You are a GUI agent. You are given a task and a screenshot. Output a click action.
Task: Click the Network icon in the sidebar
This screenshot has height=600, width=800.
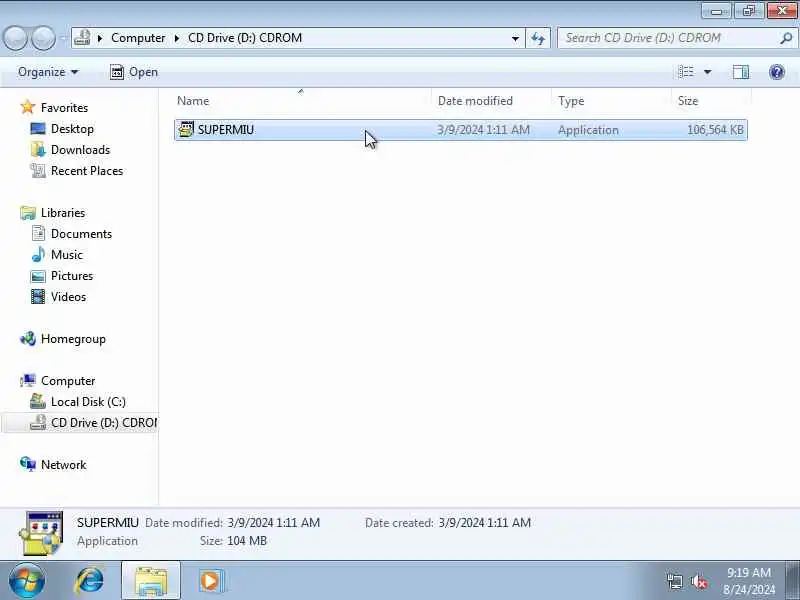coord(28,464)
